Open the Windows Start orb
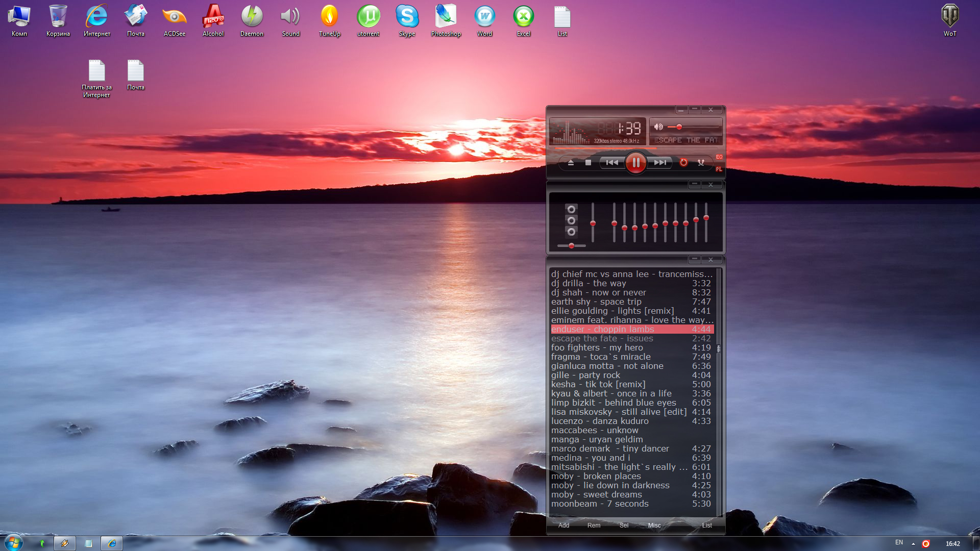This screenshot has width=980, height=551. [14, 542]
